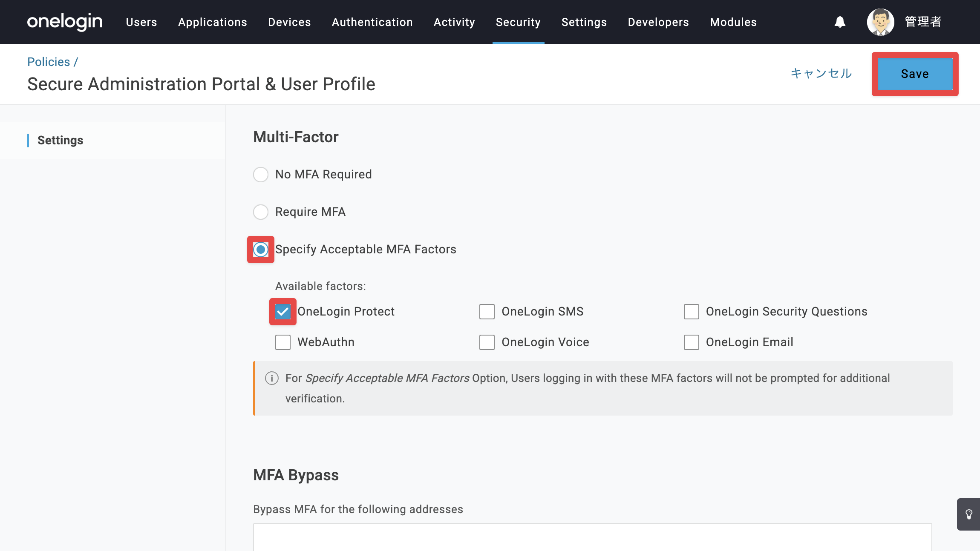Open the Activity menu
980x551 pixels.
tap(454, 22)
